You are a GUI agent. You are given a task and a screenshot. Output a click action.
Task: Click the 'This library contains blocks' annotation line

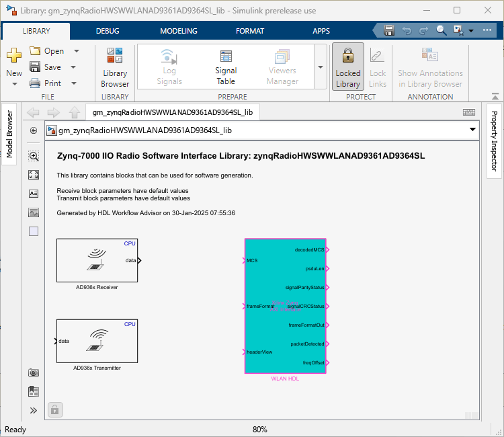pyautogui.click(x=155, y=175)
